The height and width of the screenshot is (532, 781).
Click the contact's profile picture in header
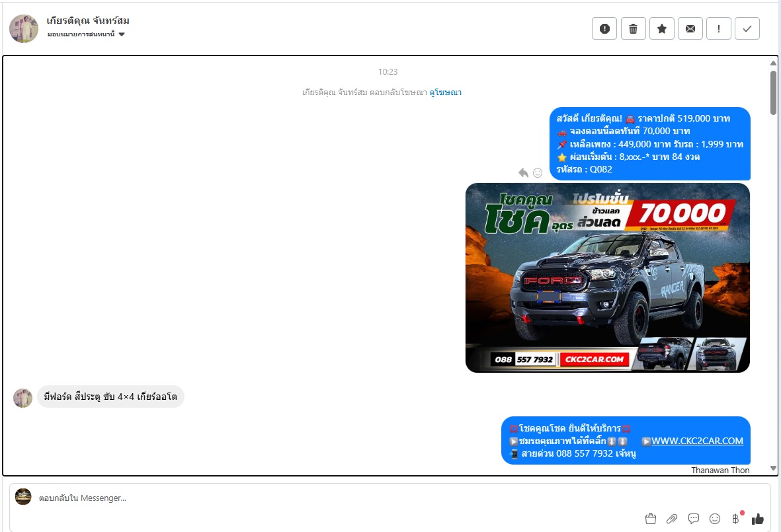[x=23, y=28]
